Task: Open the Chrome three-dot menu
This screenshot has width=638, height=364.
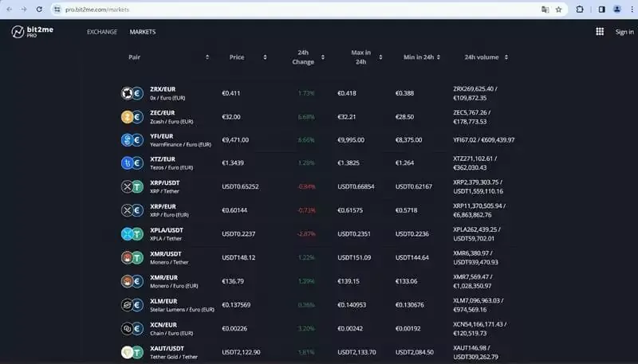Action: 632,10
